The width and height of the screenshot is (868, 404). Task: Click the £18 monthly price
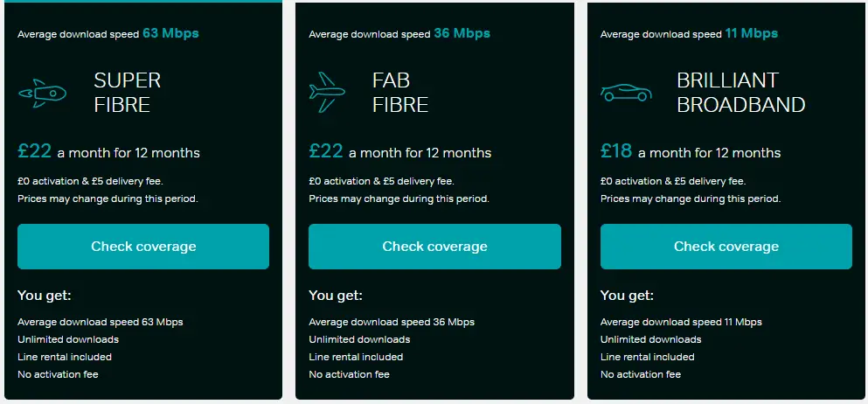pyautogui.click(x=616, y=151)
